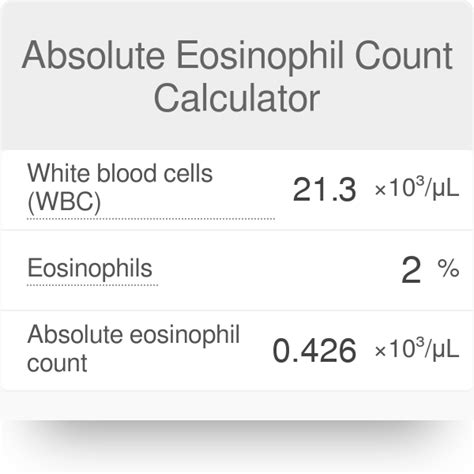Click the Absolute eosinophil count value 0.426

coord(314,350)
